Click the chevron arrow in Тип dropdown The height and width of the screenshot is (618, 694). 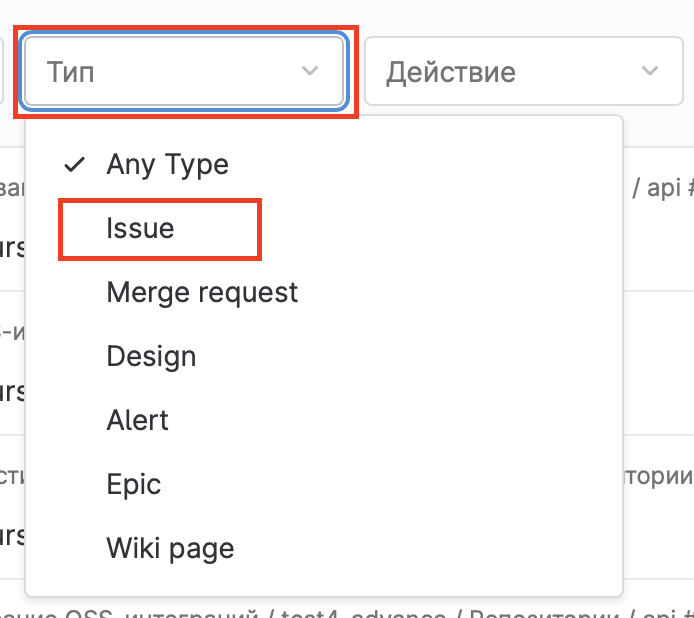tap(310, 71)
